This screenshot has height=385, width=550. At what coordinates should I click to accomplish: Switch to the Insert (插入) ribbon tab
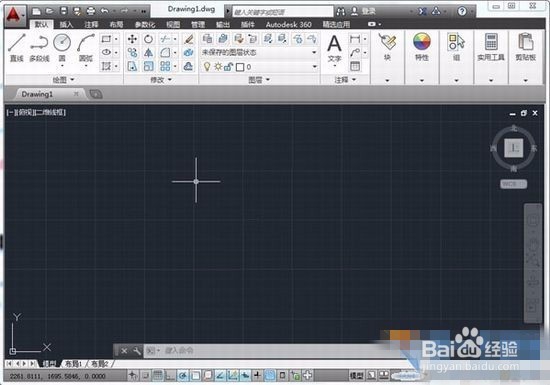point(66,25)
